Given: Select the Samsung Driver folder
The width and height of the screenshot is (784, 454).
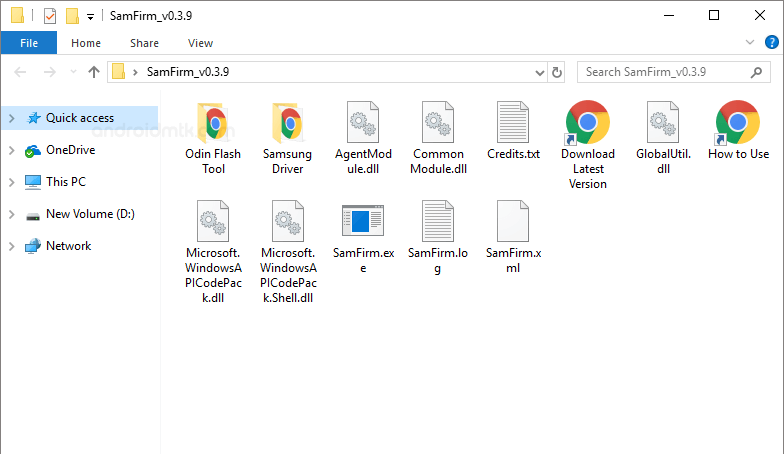Looking at the screenshot, I should [287, 123].
